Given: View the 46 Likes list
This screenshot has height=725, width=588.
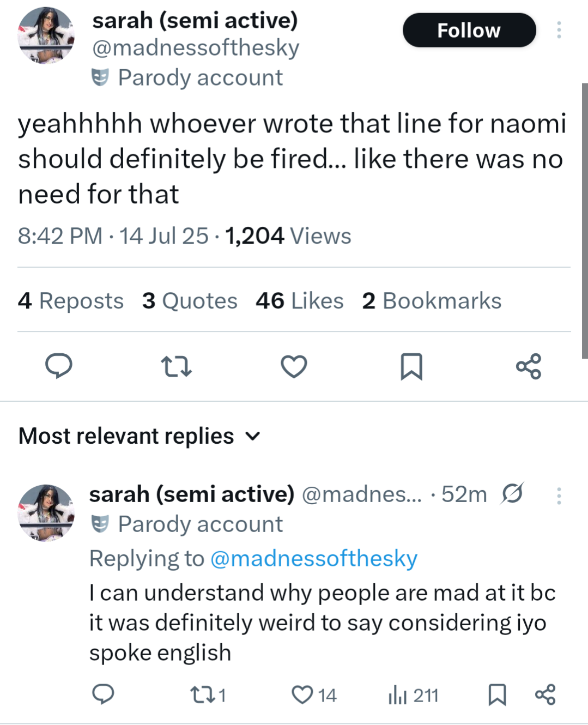Looking at the screenshot, I should [x=299, y=301].
